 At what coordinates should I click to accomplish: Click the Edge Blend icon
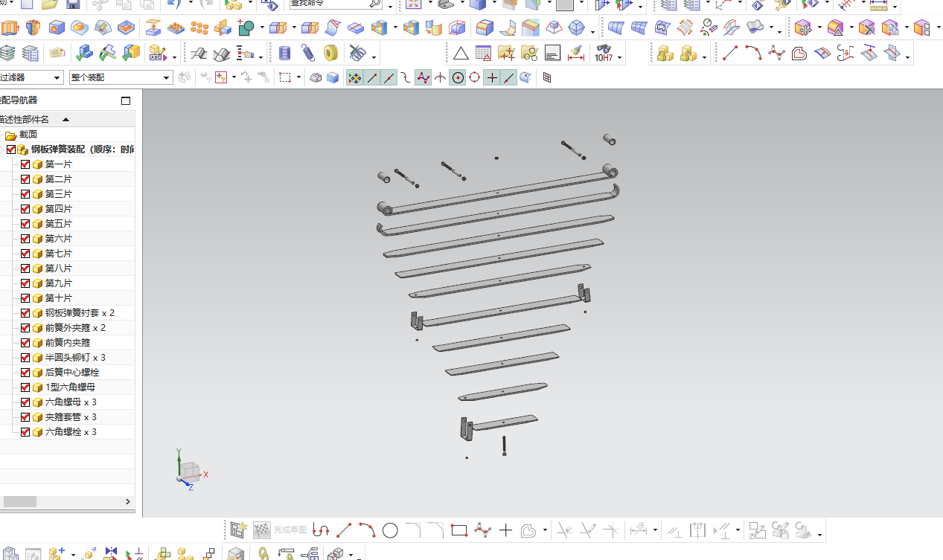pyautogui.click(x=485, y=29)
